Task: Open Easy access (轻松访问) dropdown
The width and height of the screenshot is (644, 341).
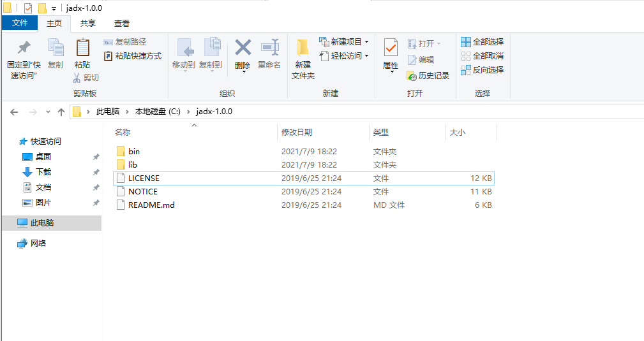Action: click(x=344, y=56)
